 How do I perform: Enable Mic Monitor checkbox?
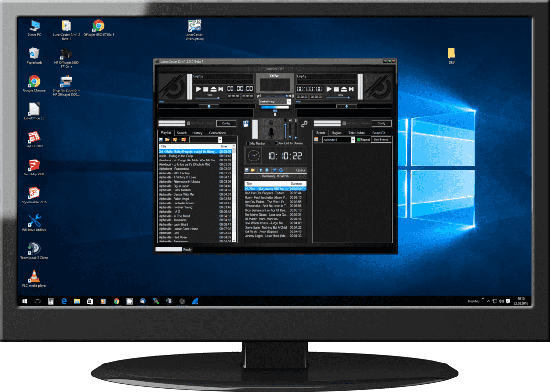point(248,143)
